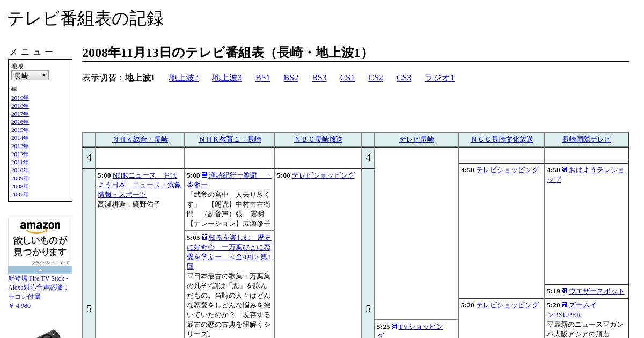Open year 2009年 in menu
The height and width of the screenshot is (338, 644).
pos(20,178)
